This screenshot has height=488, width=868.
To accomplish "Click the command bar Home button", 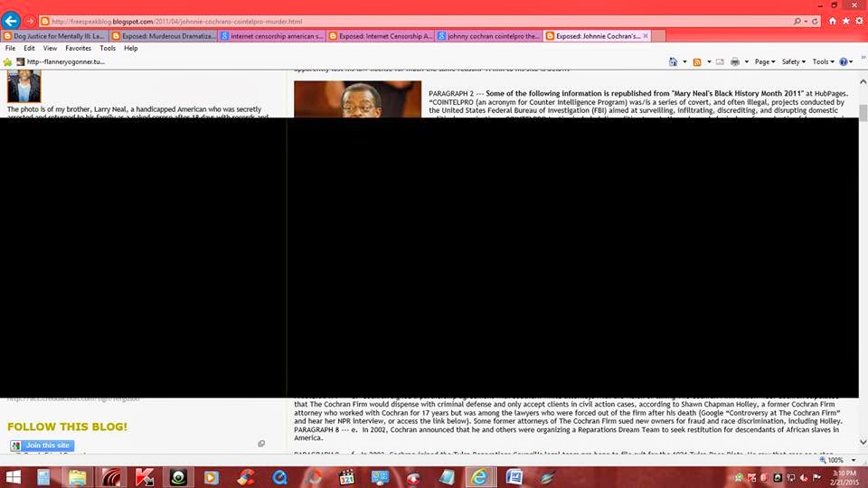I will pos(673,61).
